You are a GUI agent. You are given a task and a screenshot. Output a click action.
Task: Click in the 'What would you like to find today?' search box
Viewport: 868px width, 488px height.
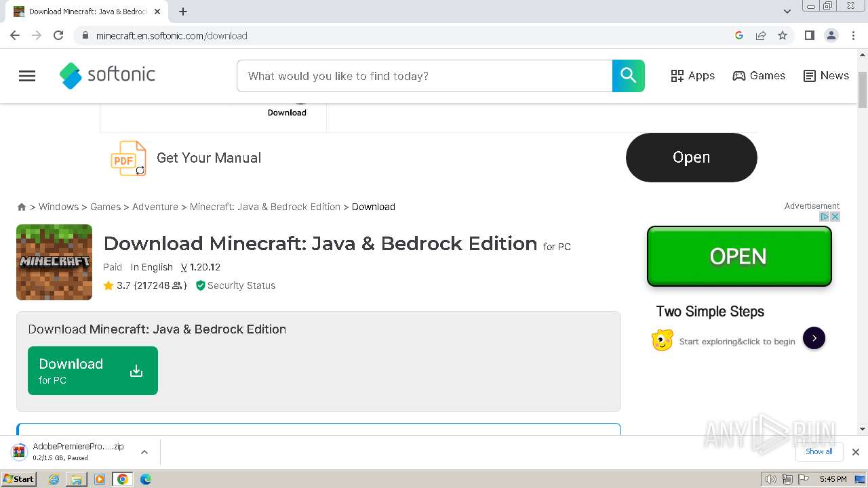(425, 76)
